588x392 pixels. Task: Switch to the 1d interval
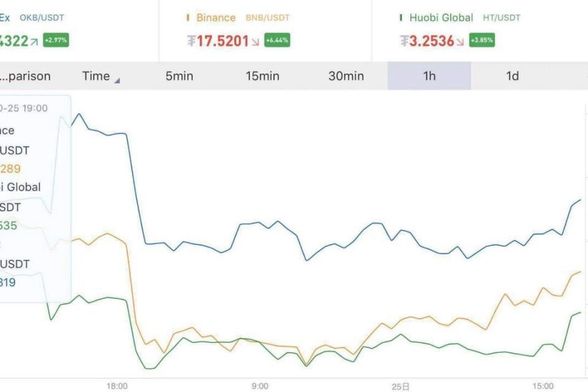tap(513, 76)
